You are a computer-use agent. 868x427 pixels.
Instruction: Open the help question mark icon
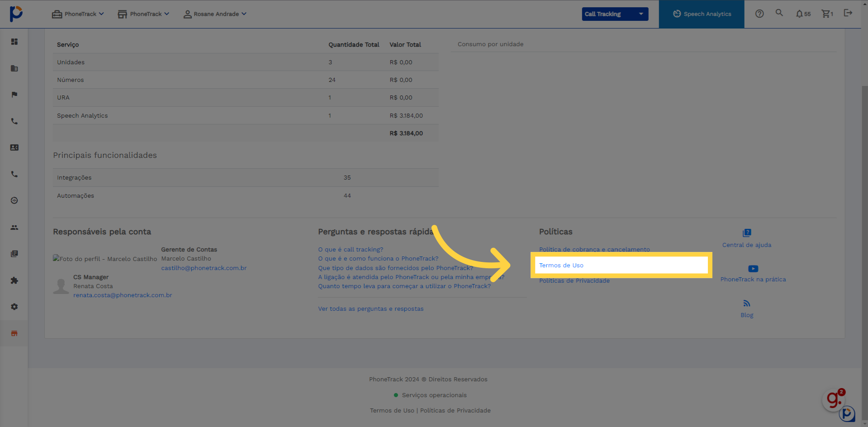pos(759,14)
